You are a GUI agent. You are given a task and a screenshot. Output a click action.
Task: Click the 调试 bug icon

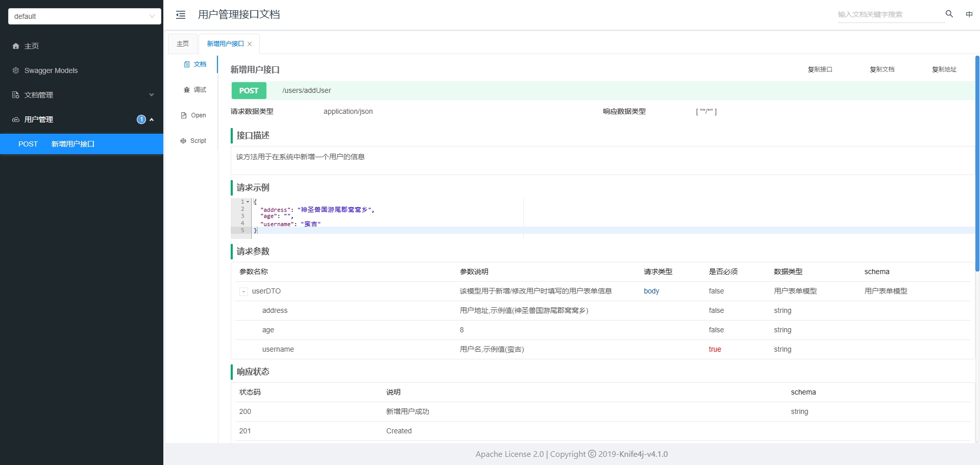pyautogui.click(x=187, y=90)
